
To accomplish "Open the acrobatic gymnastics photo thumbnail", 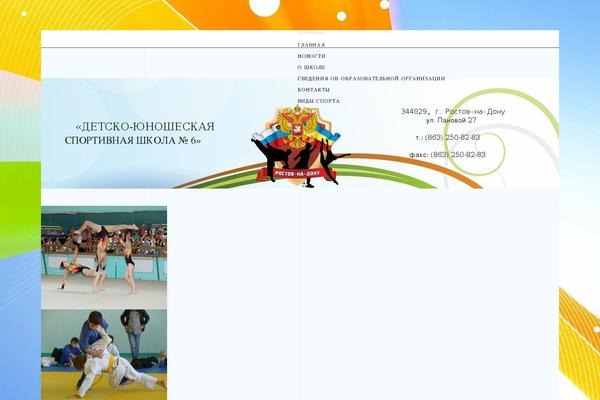I will 104,258.
